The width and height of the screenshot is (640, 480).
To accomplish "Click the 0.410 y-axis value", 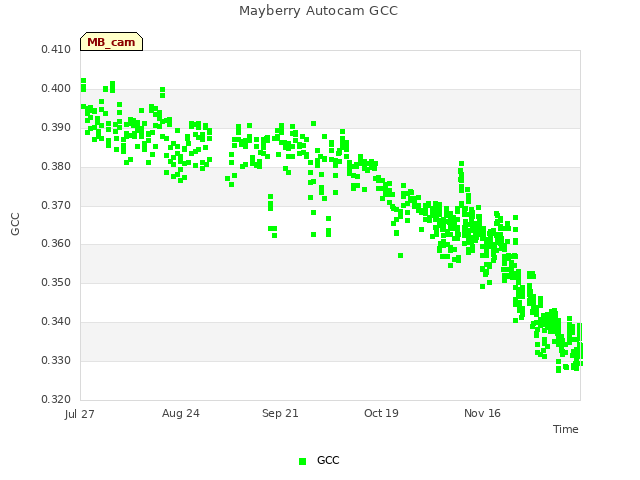I will [56, 49].
